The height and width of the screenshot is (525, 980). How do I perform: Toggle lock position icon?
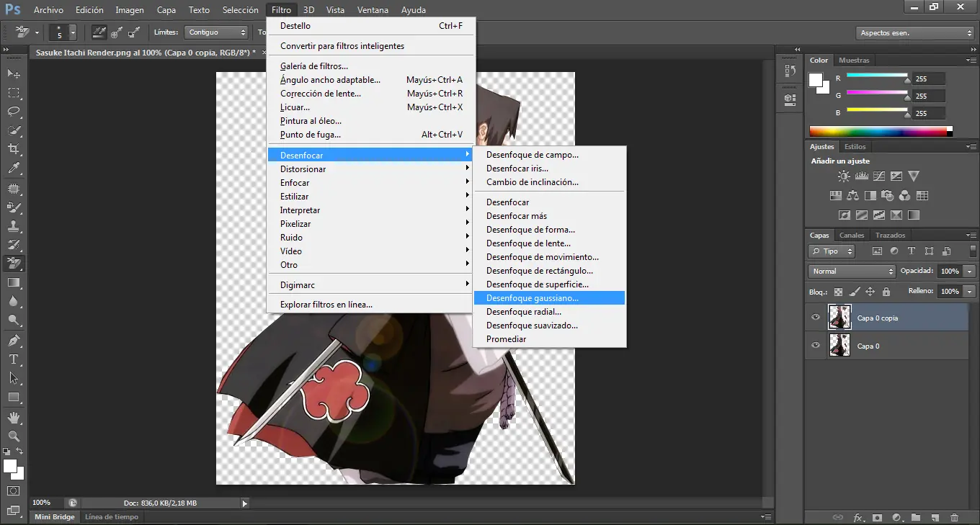click(x=870, y=292)
